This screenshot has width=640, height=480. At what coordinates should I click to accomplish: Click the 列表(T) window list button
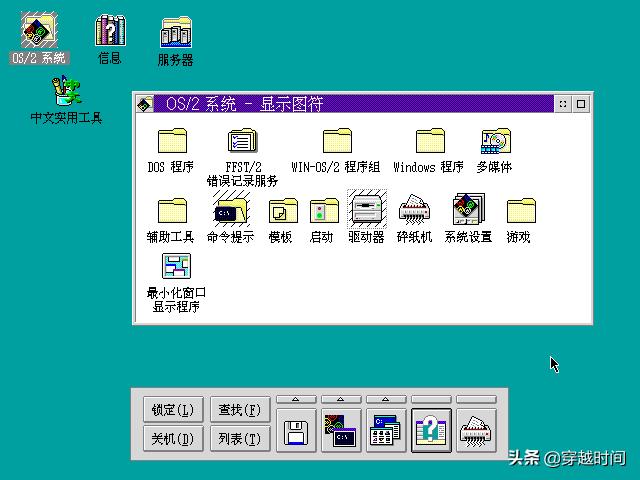240,438
